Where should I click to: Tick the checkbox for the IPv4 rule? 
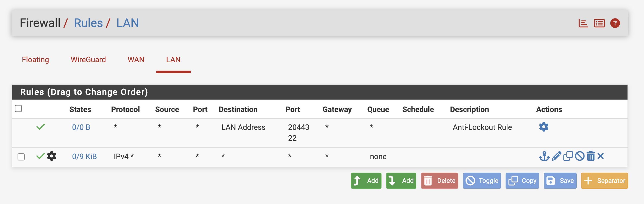point(21,157)
